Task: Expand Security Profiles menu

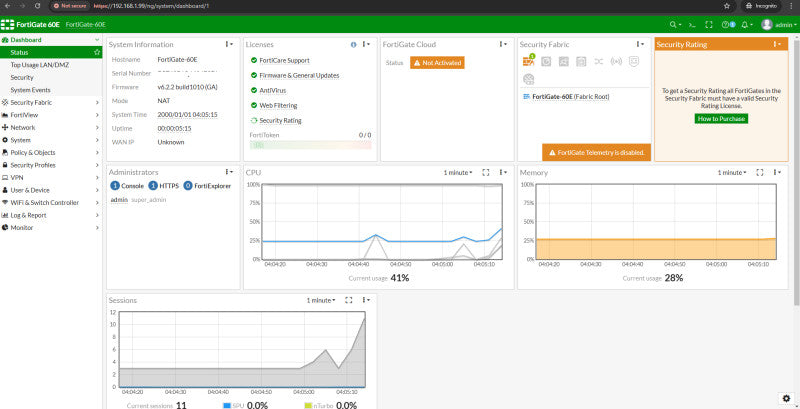Action: point(51,165)
